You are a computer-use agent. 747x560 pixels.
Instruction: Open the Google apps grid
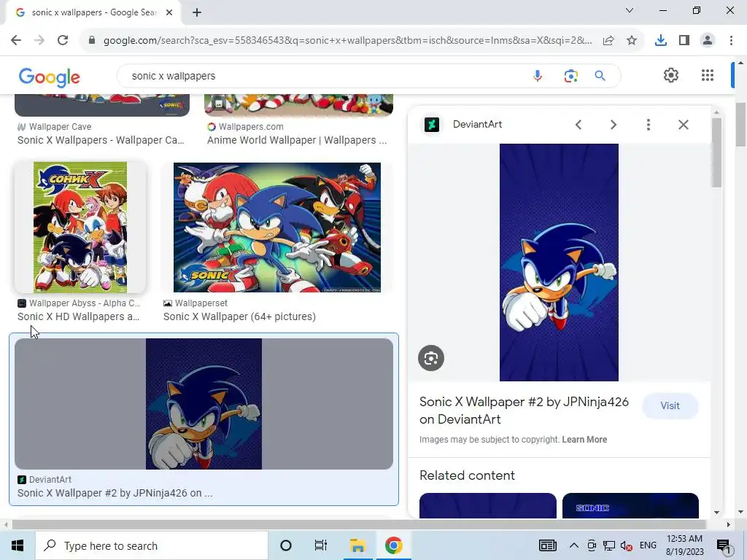[708, 75]
